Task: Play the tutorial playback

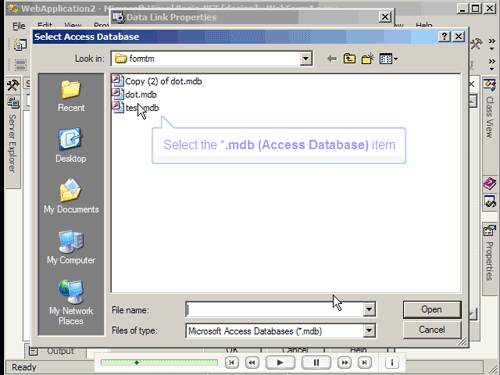Action: coord(280,362)
